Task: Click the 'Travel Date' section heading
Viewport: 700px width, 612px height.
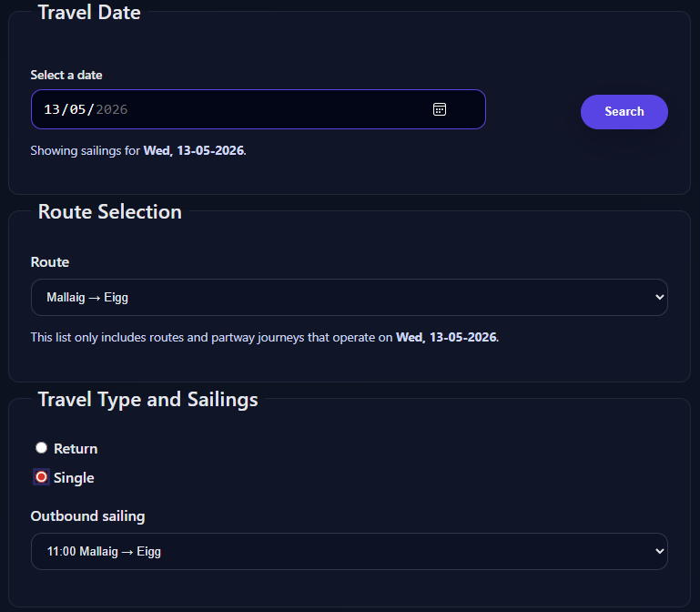Action: point(89,13)
